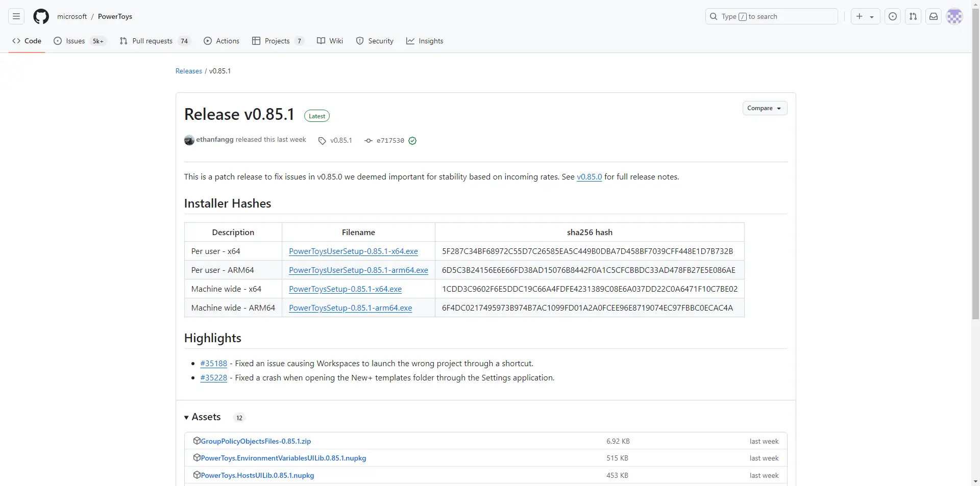Open the v0.85.0 release notes link
980x486 pixels.
coord(589,176)
